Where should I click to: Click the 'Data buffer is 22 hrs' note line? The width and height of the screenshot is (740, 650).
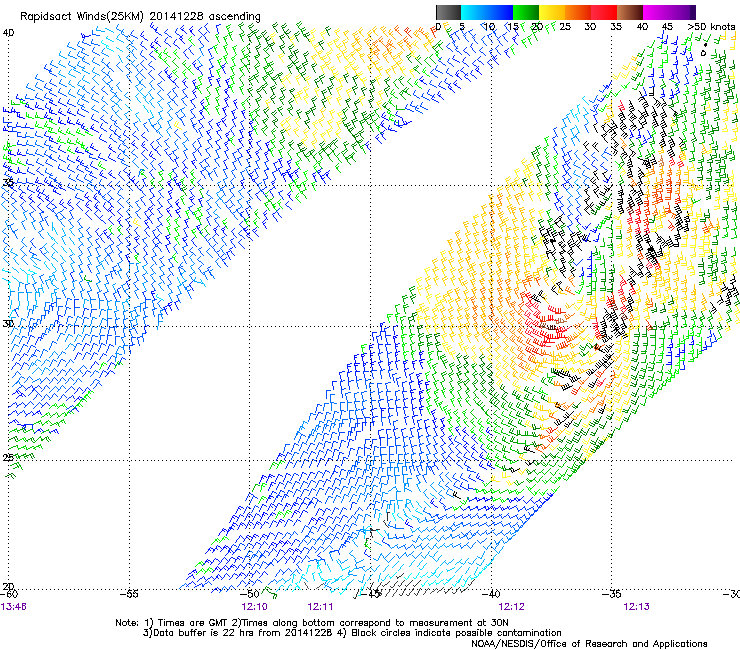352,633
